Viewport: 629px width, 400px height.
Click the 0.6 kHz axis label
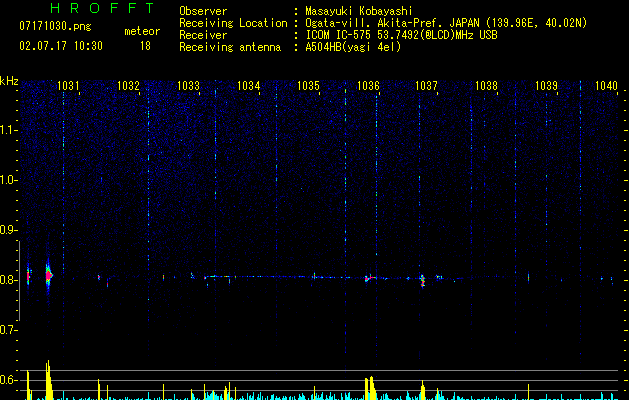(x=7, y=380)
